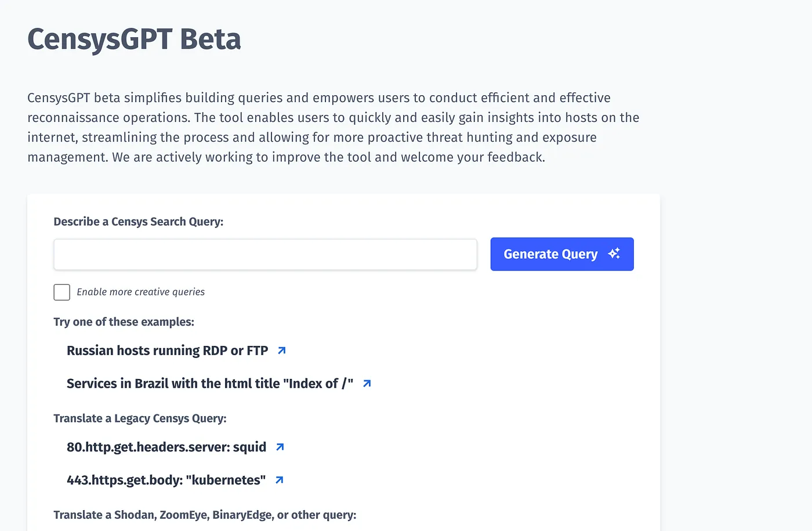Click arrow icon beside the kubernetes query
The height and width of the screenshot is (531, 812).
[280, 480]
